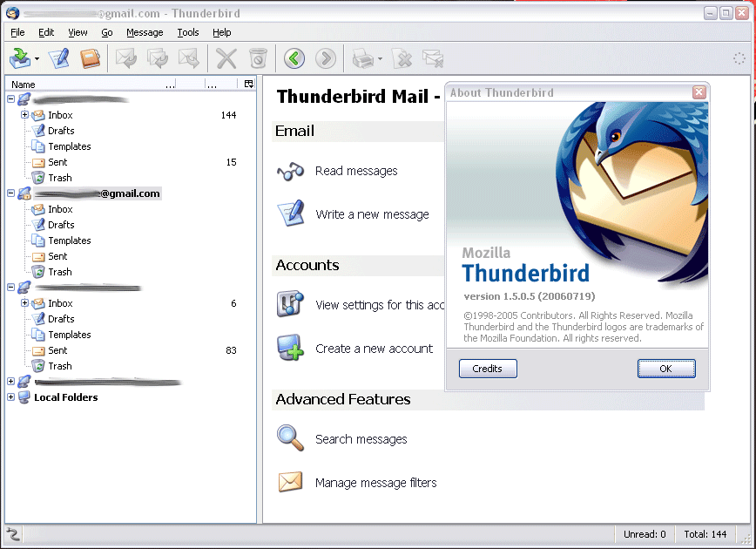Click the Thunderbird icon in title bar
Image resolution: width=756 pixels, height=549 pixels.
[x=13, y=13]
